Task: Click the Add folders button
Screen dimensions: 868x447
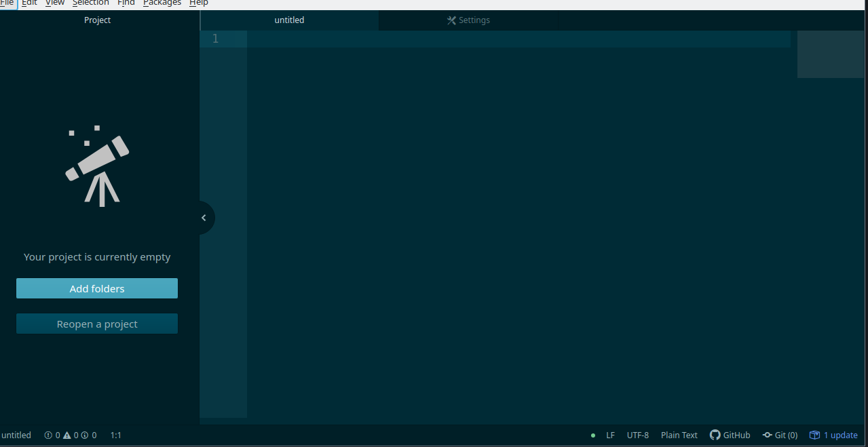Action: 96,288
